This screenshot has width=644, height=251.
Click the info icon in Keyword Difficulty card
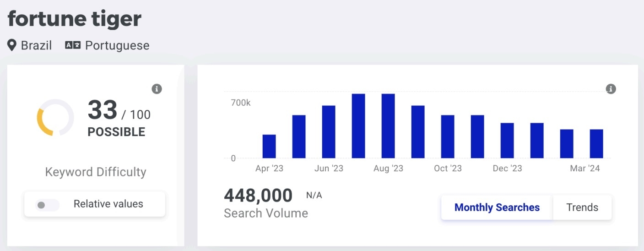pyautogui.click(x=157, y=89)
